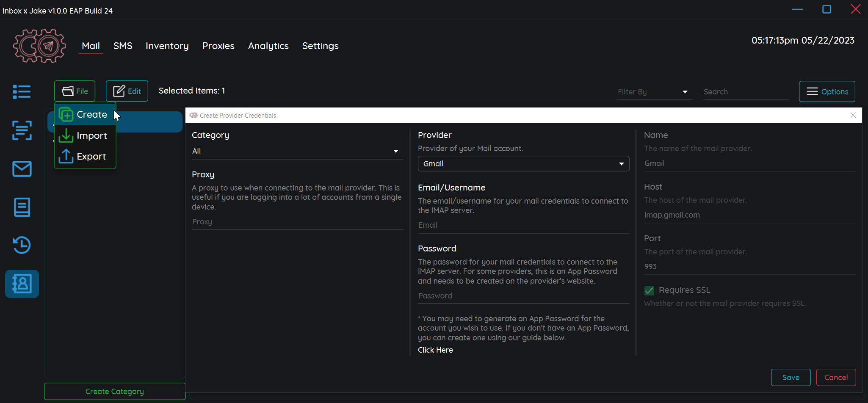Open the scan text sidebar icon

(22, 130)
